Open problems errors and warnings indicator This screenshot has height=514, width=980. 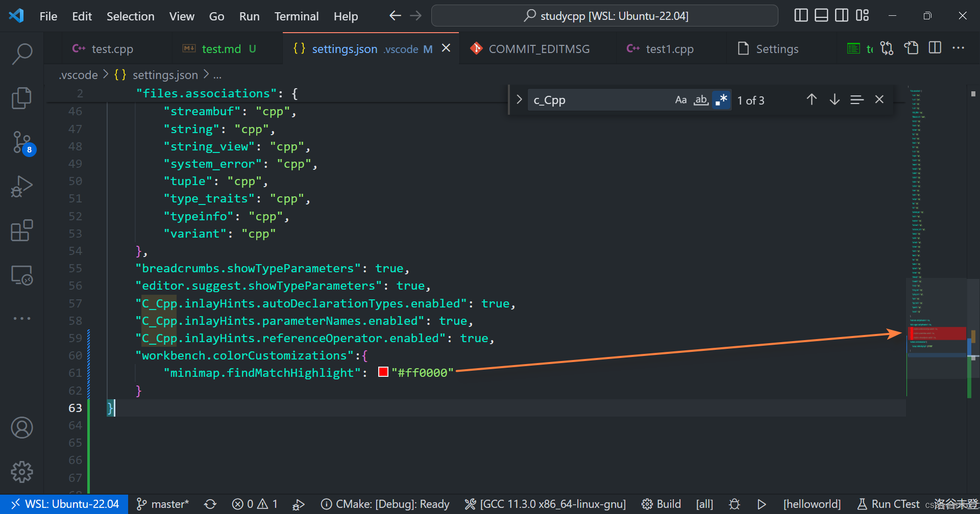[255, 504]
